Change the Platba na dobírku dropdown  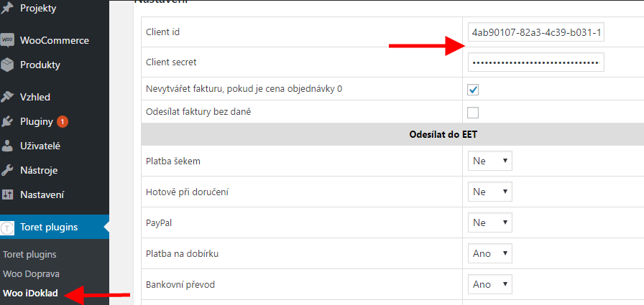click(490, 253)
